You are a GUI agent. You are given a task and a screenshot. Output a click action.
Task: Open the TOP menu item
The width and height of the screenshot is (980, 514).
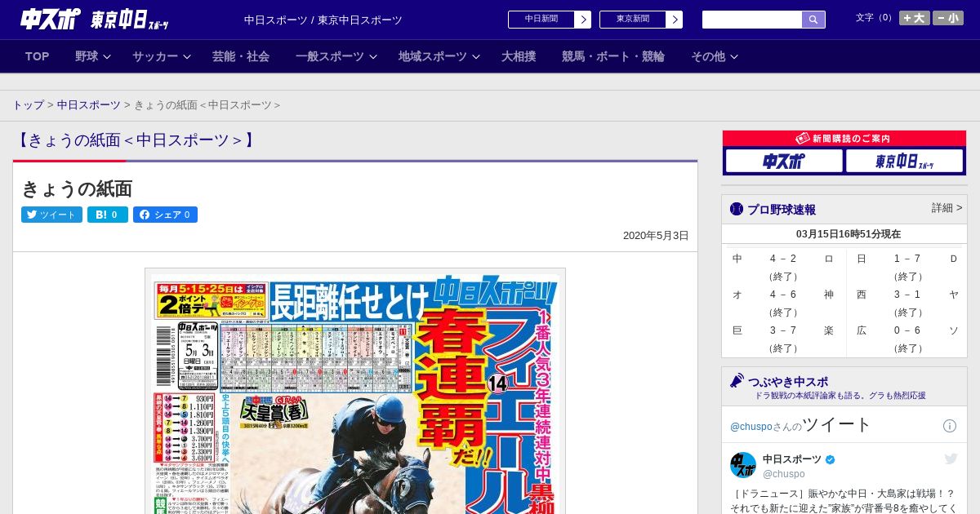click(x=38, y=56)
